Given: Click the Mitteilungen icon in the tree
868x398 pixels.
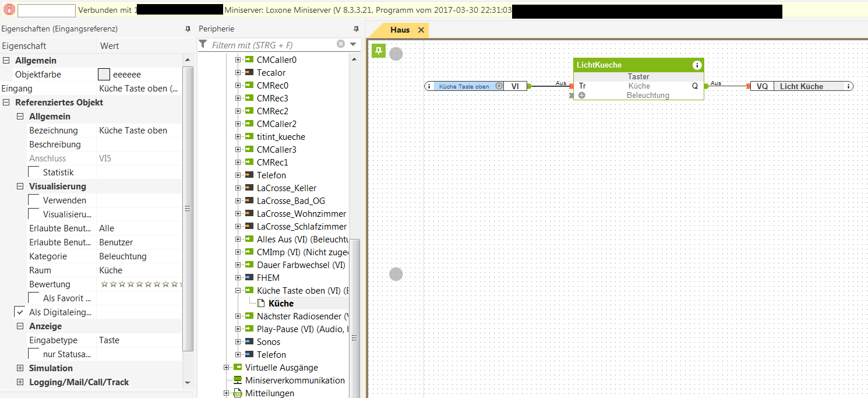Looking at the screenshot, I should coord(238,393).
